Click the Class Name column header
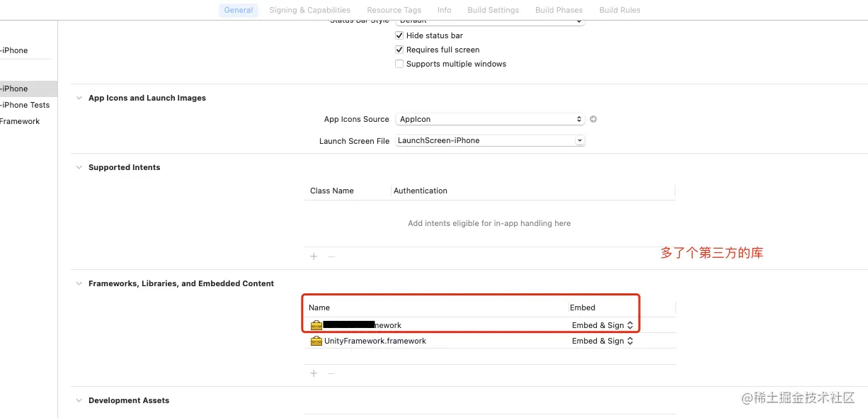 332,191
